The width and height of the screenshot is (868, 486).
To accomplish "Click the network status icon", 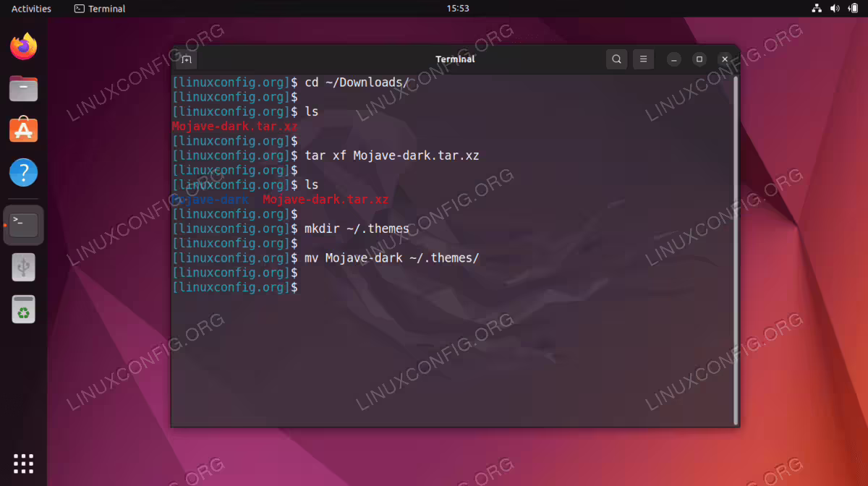I will point(817,9).
